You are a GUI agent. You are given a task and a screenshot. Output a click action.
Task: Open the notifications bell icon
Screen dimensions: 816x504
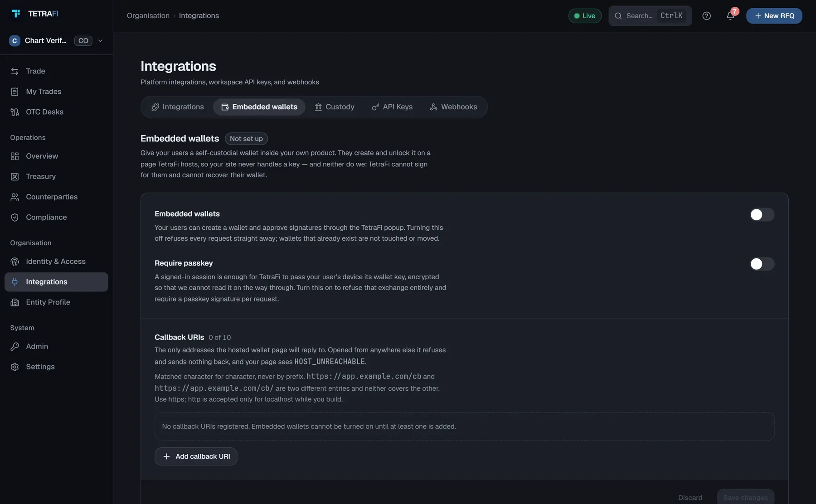coord(730,16)
